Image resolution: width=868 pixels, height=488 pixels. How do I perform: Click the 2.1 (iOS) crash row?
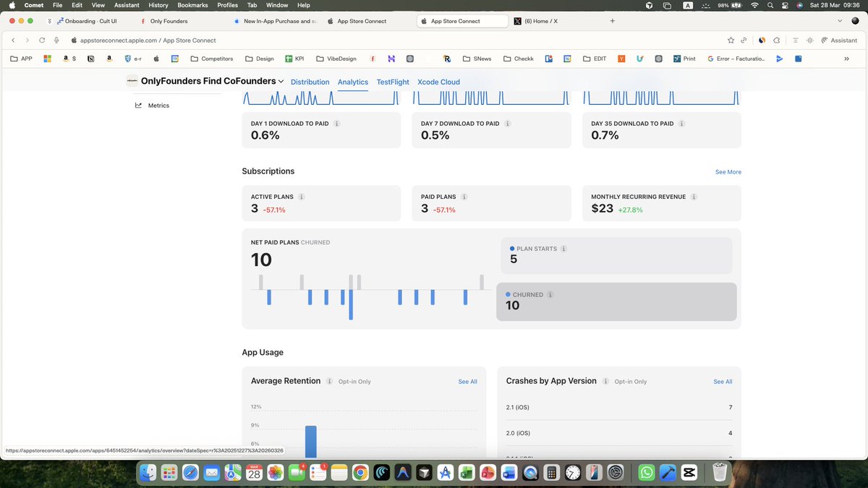(619, 407)
